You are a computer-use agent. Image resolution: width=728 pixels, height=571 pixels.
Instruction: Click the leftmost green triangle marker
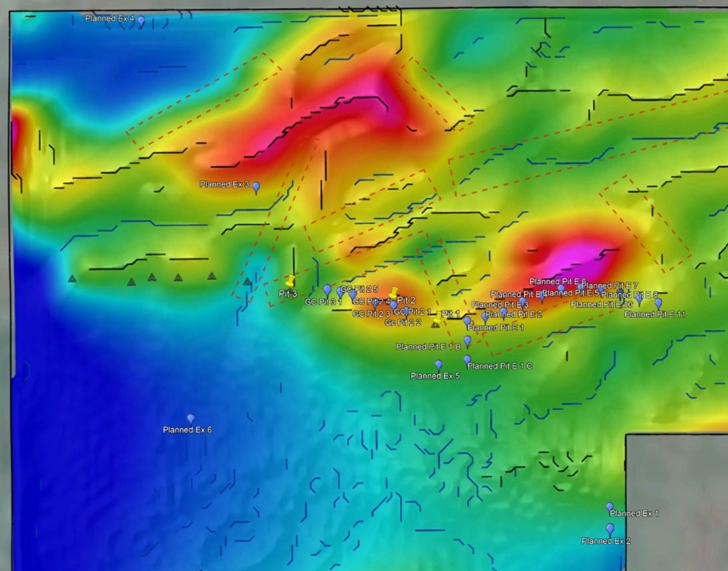click(x=72, y=279)
